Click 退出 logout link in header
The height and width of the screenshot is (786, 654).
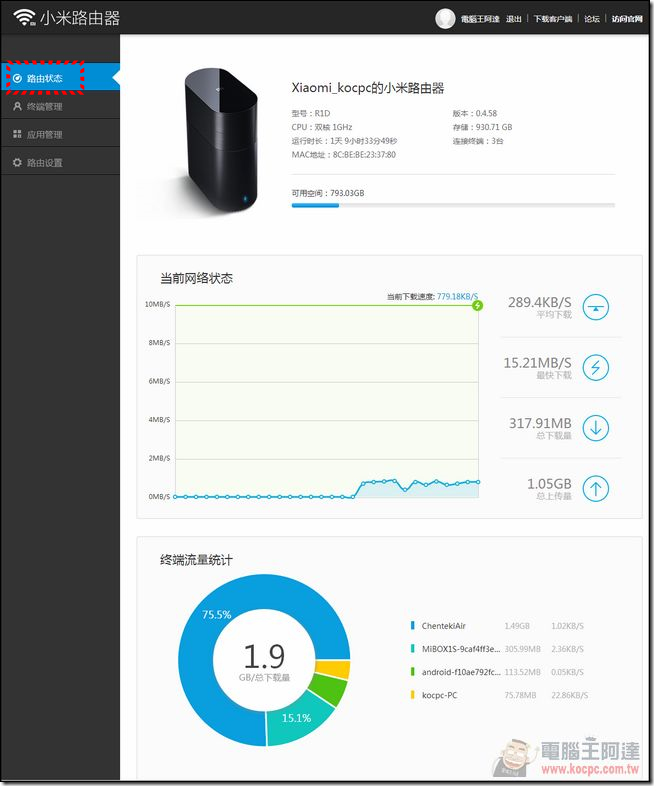click(x=514, y=19)
